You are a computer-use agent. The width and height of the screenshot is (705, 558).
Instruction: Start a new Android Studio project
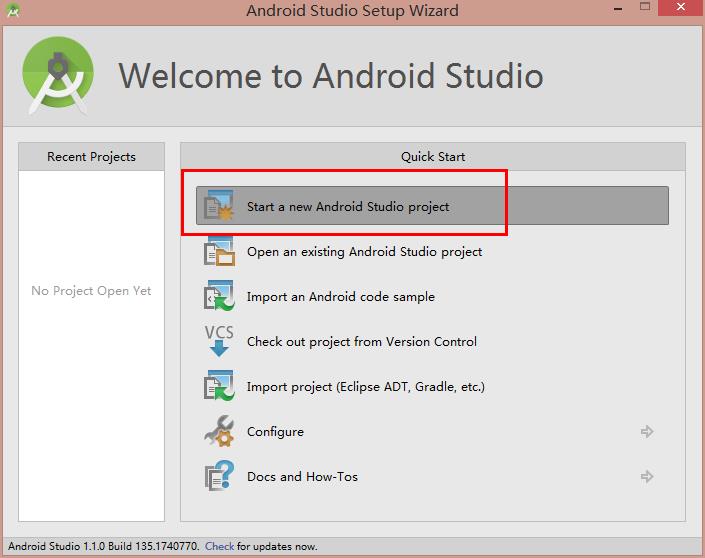point(432,206)
